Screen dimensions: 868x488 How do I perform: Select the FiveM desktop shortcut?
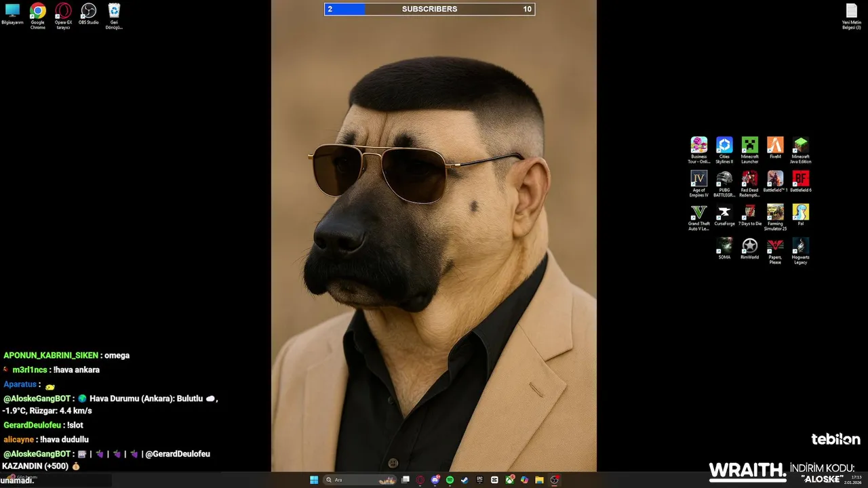[775, 148]
